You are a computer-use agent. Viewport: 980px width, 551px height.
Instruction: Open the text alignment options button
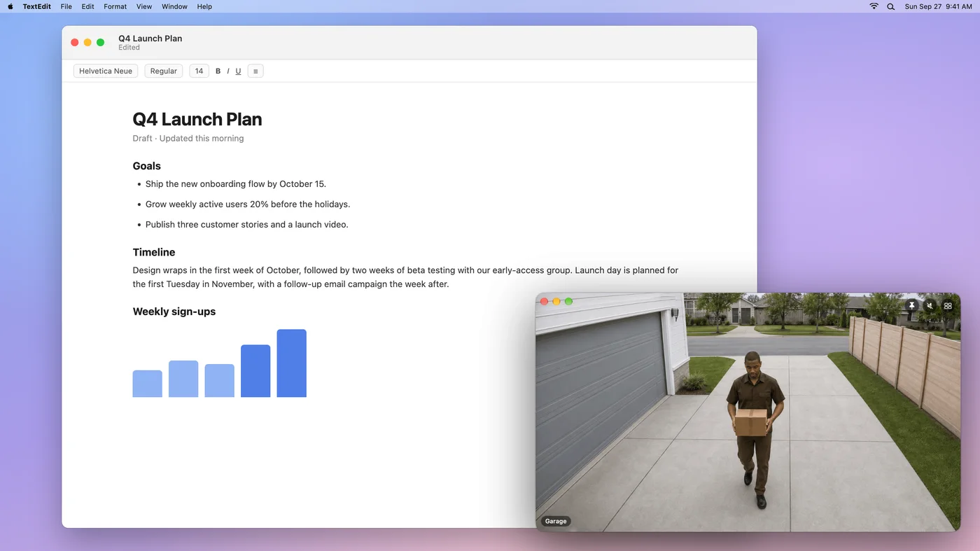coord(255,71)
